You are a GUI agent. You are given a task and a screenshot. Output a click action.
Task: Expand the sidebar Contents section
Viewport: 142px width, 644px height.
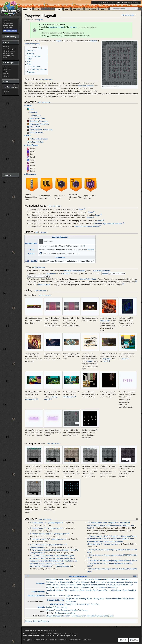pos(10,175)
